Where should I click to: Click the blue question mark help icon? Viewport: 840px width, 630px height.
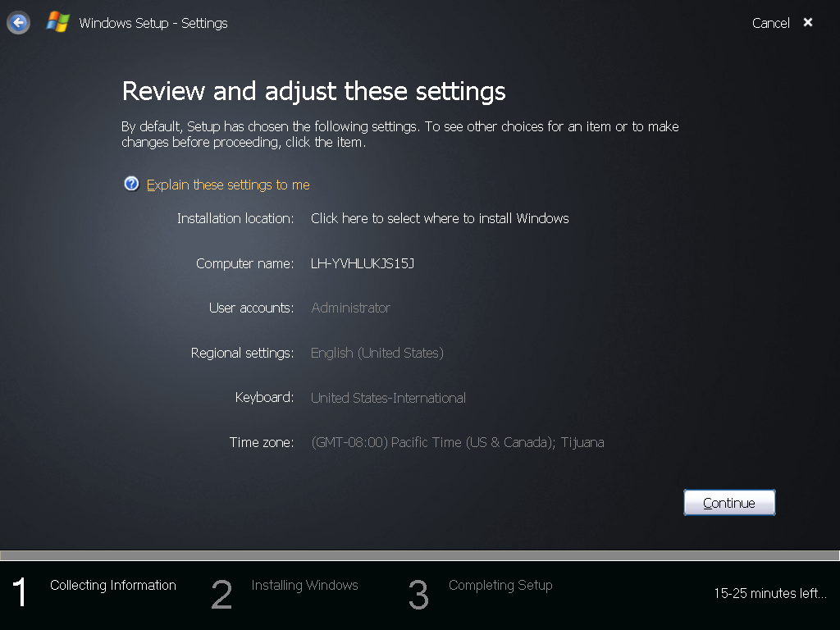(131, 184)
